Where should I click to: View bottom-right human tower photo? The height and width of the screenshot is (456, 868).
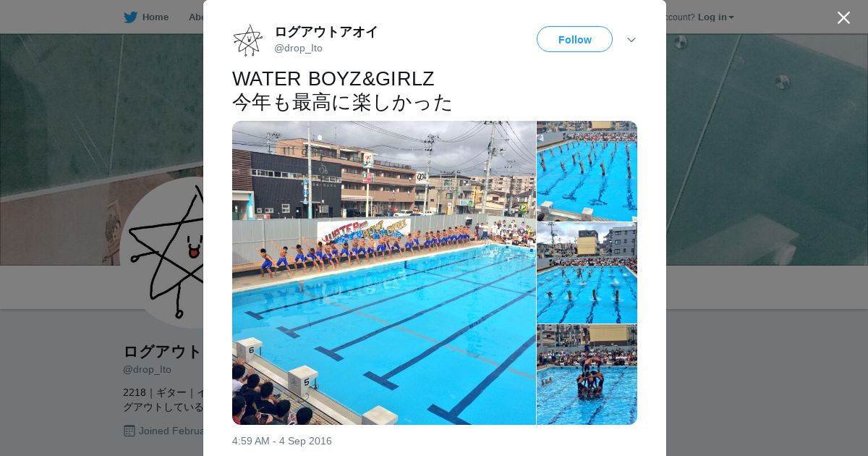tap(587, 374)
